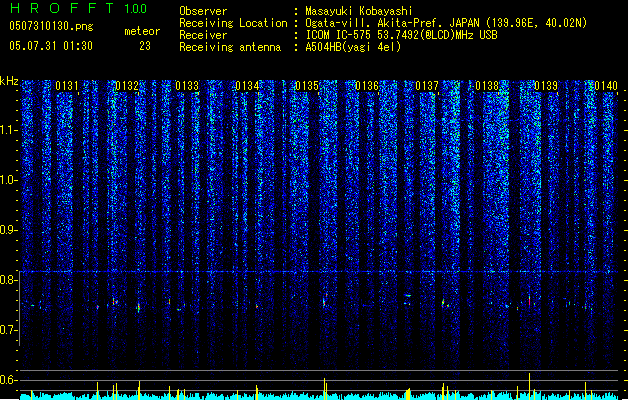Image resolution: width=629 pixels, height=400 pixels.
Task: Click the meteor count value 23
Action: click(145, 46)
